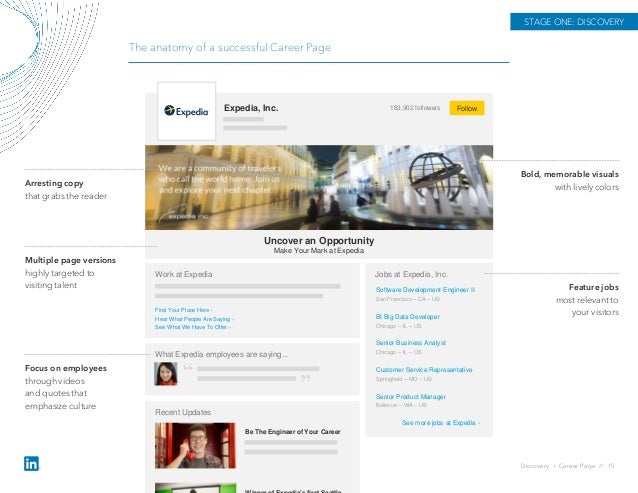This screenshot has height=493, width=638.
Task: Click the Expedia, Inc. company name
Action: 251,108
